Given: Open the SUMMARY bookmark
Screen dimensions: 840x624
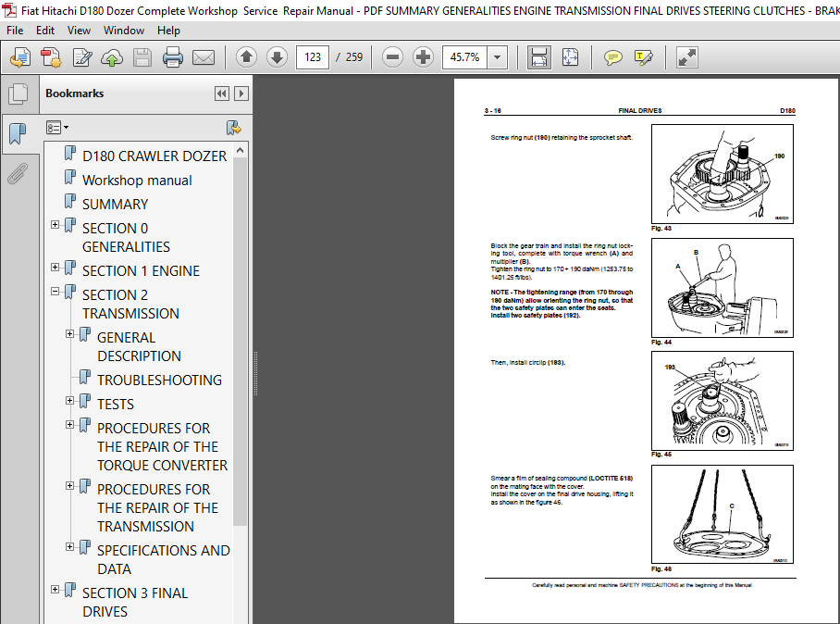Looking at the screenshot, I should pyautogui.click(x=116, y=205).
